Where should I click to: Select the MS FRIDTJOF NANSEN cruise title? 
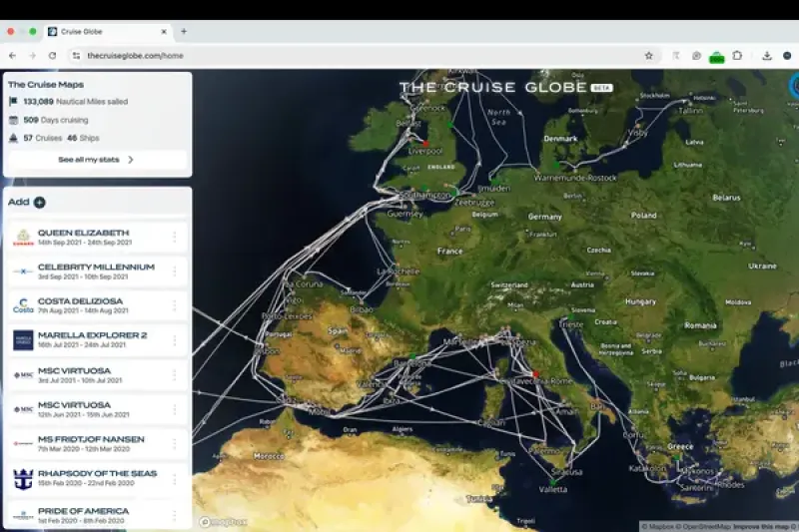point(91,439)
